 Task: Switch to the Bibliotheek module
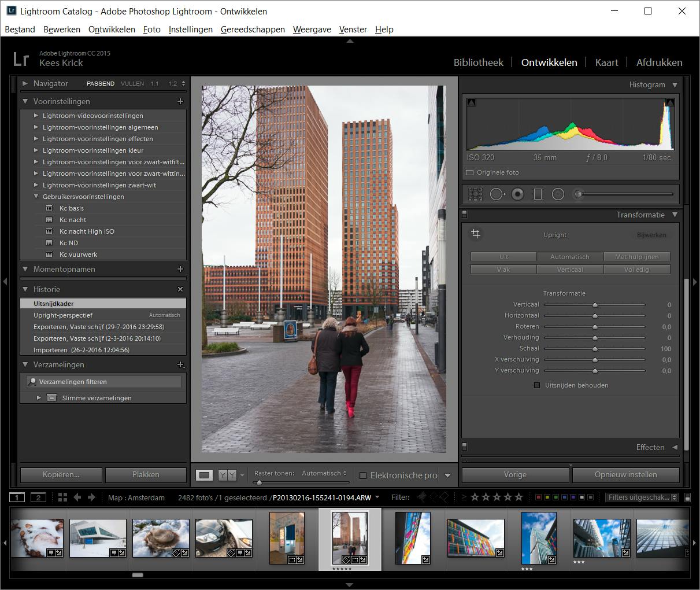478,62
